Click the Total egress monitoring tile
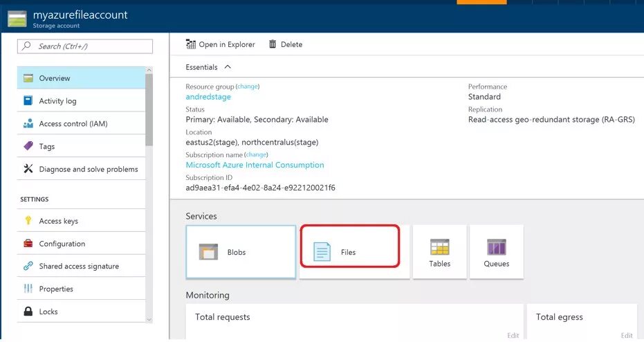 point(582,321)
